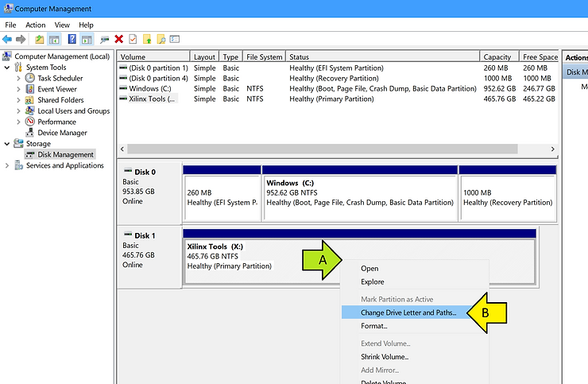Viewport: 588px width, 384px height.
Task: Select the (Disk 0 partition 4) row
Action: coord(338,78)
